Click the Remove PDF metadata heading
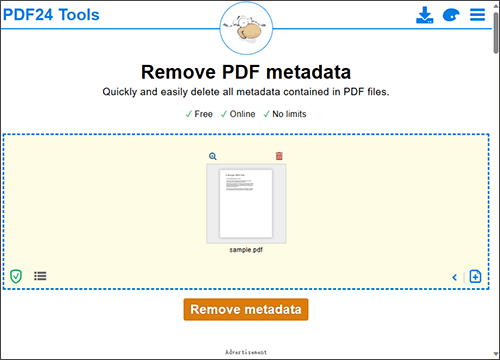 click(246, 72)
